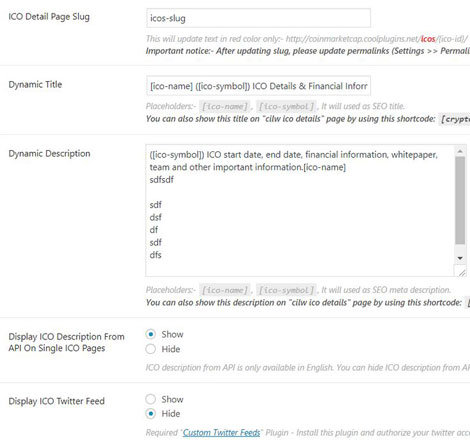Screen dimensions: 470x441
Task: Click the Dynamic Description label
Action: [49, 154]
